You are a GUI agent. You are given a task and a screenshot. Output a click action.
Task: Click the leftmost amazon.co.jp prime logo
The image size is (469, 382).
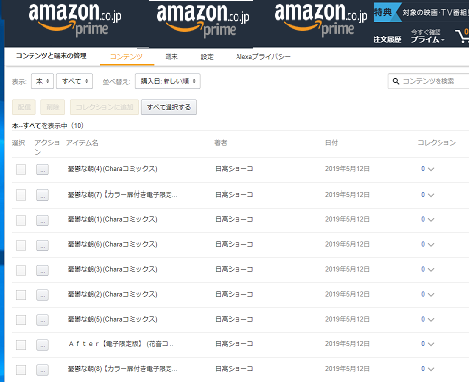pos(75,20)
